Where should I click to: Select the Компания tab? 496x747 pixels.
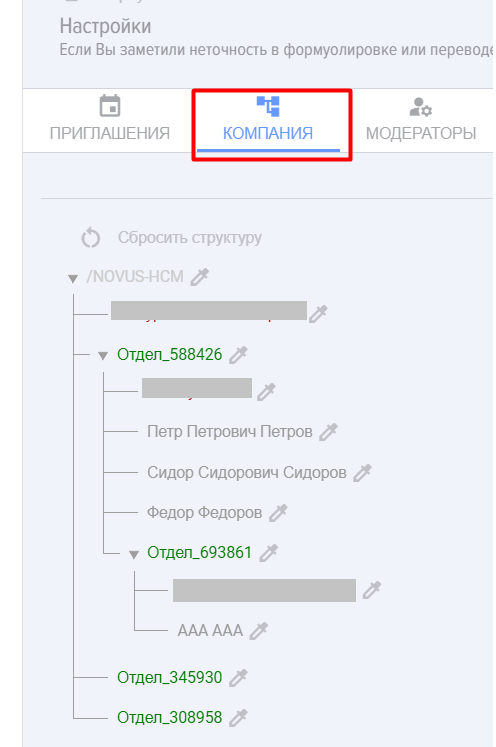pos(268,121)
